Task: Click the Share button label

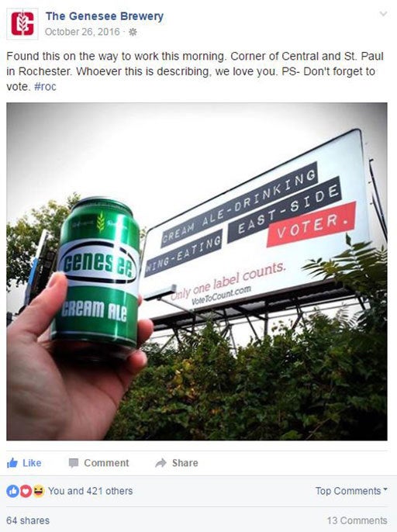Action: click(185, 463)
